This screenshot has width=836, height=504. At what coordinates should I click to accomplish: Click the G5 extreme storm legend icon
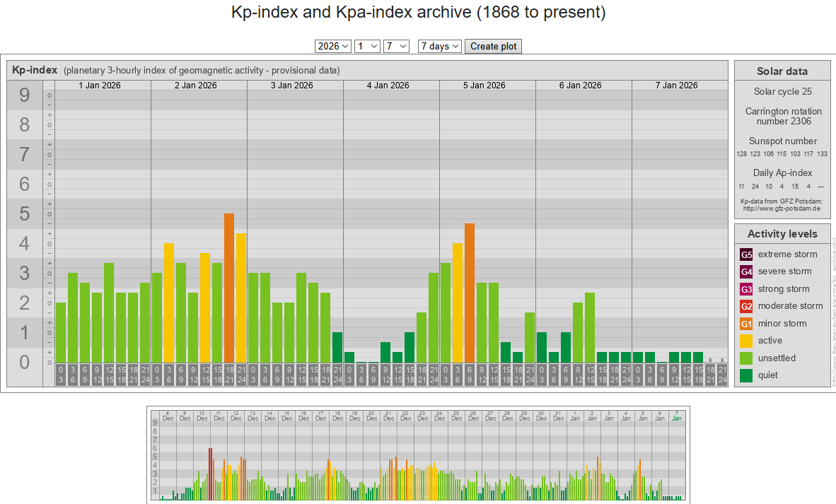tap(746, 254)
